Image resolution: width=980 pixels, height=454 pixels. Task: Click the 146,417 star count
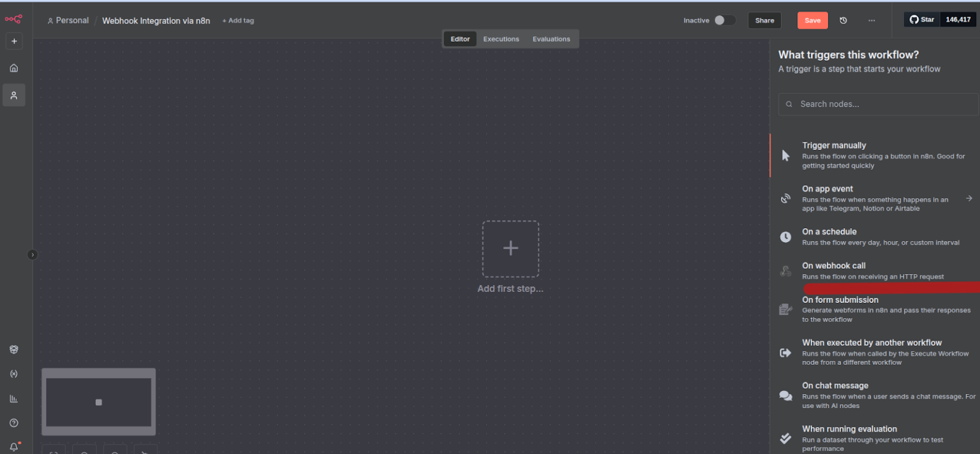click(x=958, y=20)
